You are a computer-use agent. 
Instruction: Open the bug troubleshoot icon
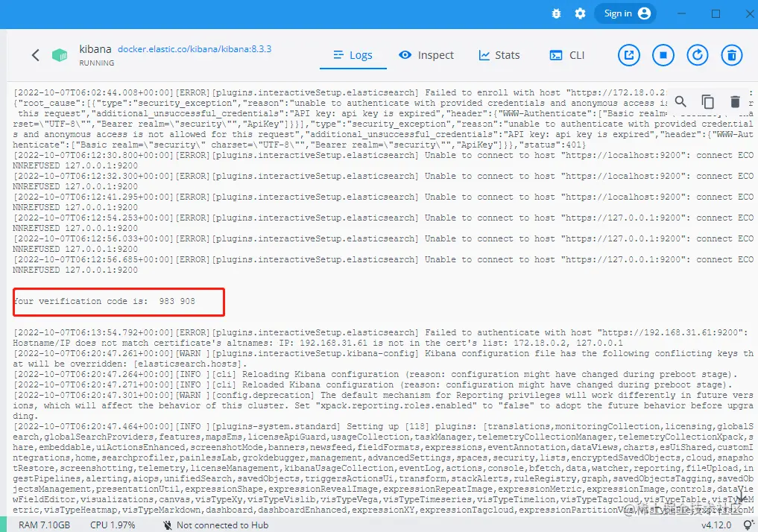(x=557, y=13)
